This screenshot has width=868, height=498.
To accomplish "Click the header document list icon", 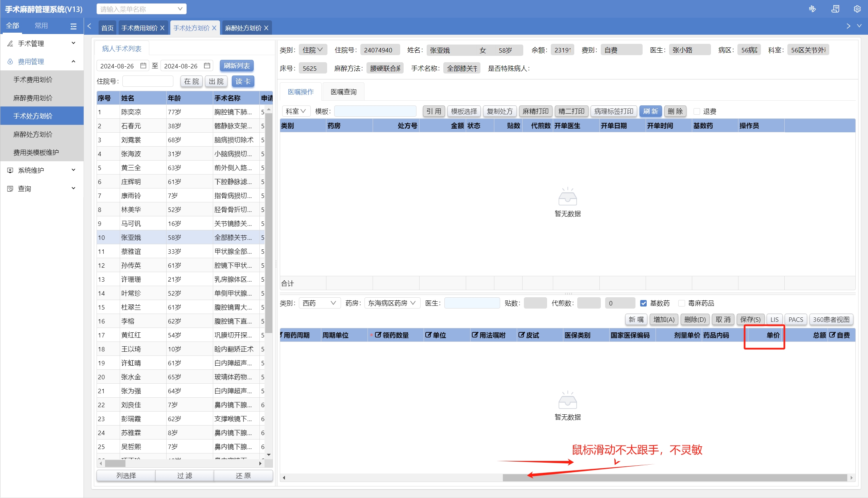I will pos(835,9).
